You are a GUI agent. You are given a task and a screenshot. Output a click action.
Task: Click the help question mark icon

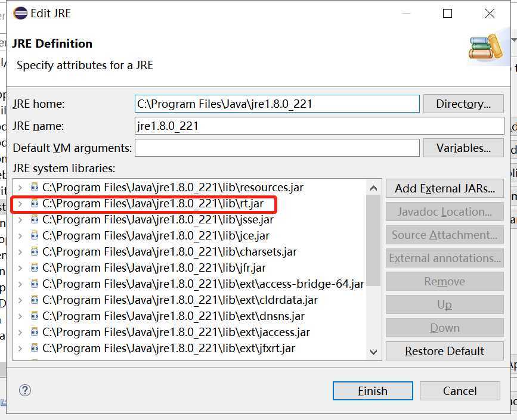25,390
